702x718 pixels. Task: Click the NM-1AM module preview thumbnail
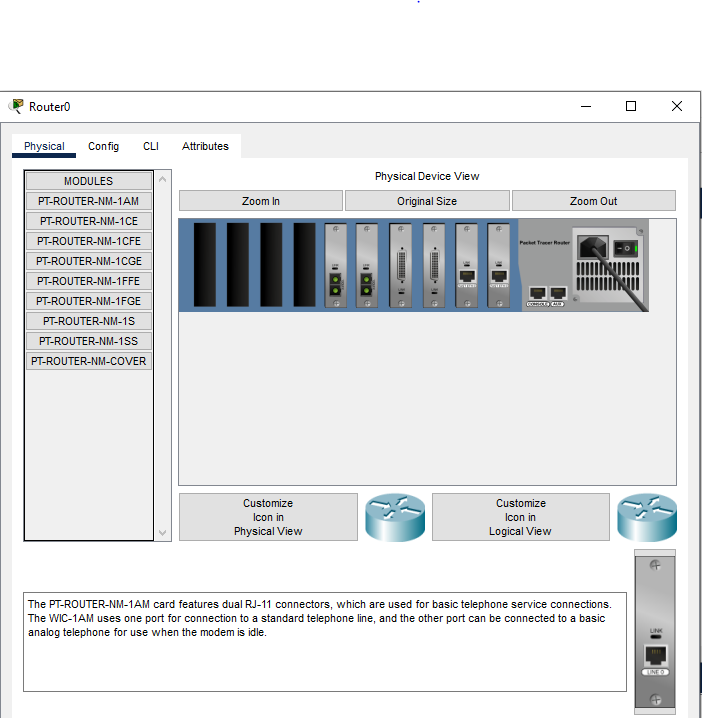(655, 632)
